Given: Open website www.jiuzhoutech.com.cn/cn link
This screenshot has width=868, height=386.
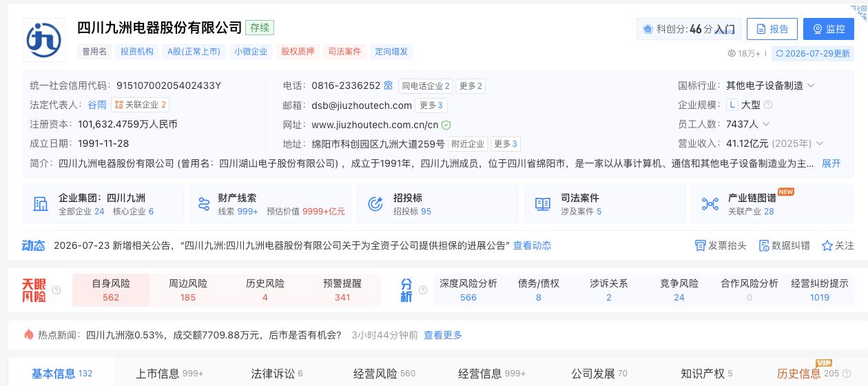Looking at the screenshot, I should (375, 125).
